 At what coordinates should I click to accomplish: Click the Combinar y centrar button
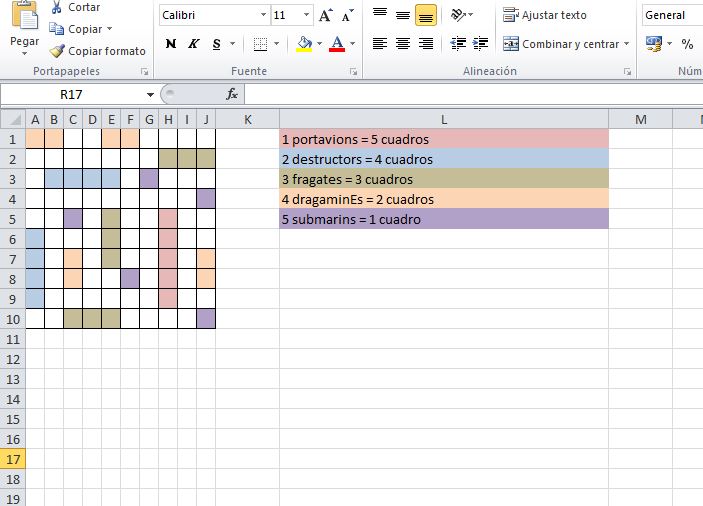click(x=565, y=44)
